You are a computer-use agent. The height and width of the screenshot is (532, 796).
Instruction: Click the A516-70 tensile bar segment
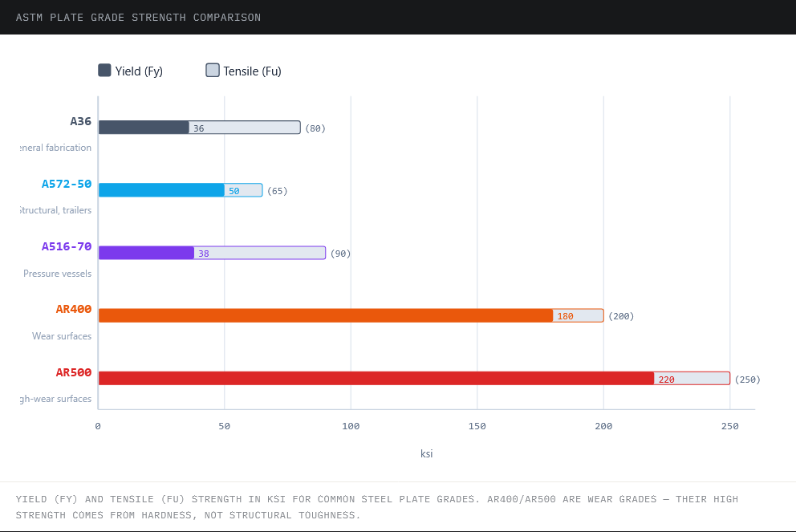point(260,253)
